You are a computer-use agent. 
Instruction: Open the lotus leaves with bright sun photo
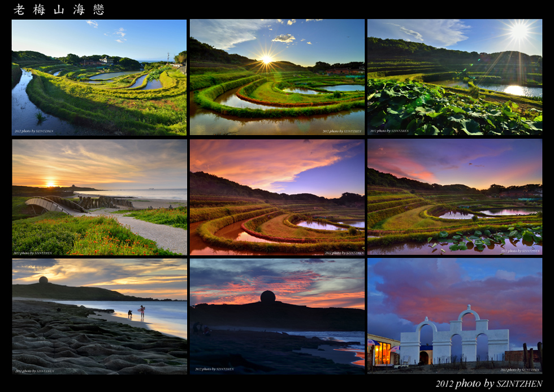pos(455,77)
